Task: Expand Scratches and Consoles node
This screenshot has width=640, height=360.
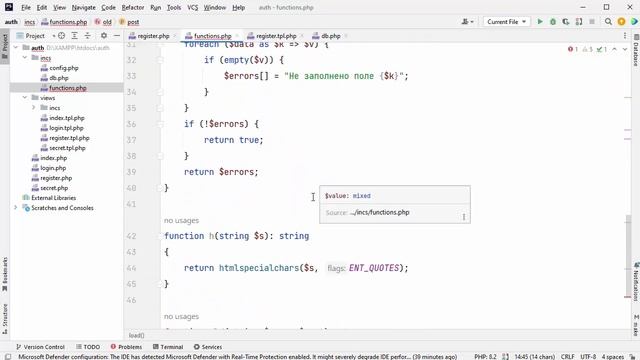Action: coord(16,208)
